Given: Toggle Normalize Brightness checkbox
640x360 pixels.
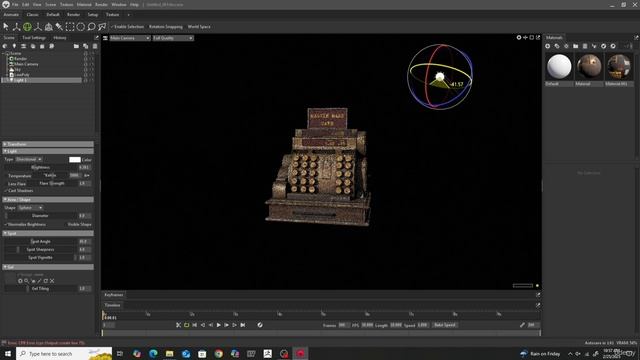Looking at the screenshot, I should tap(25, 224).
